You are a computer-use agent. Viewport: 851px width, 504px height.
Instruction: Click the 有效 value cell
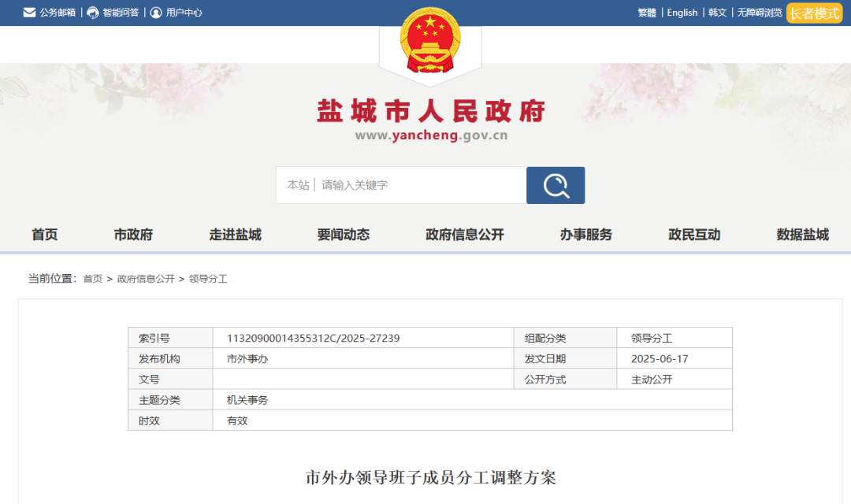pos(472,421)
